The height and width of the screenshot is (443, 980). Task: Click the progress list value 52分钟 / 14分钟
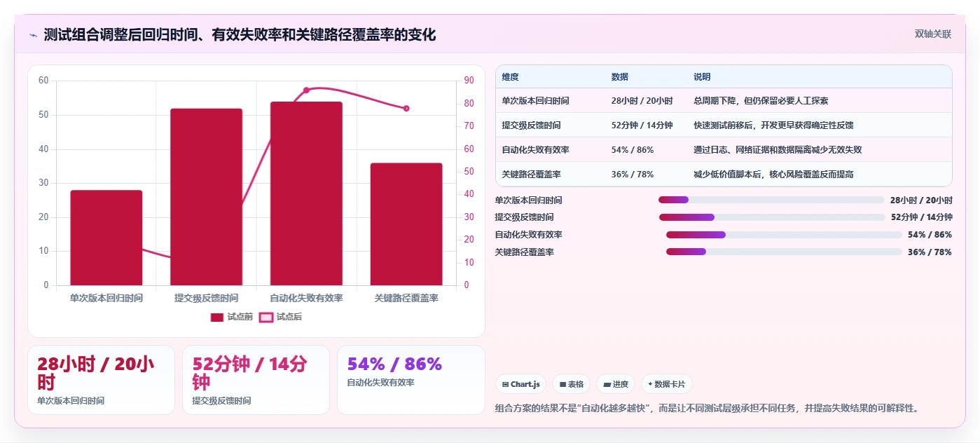pyautogui.click(x=922, y=217)
